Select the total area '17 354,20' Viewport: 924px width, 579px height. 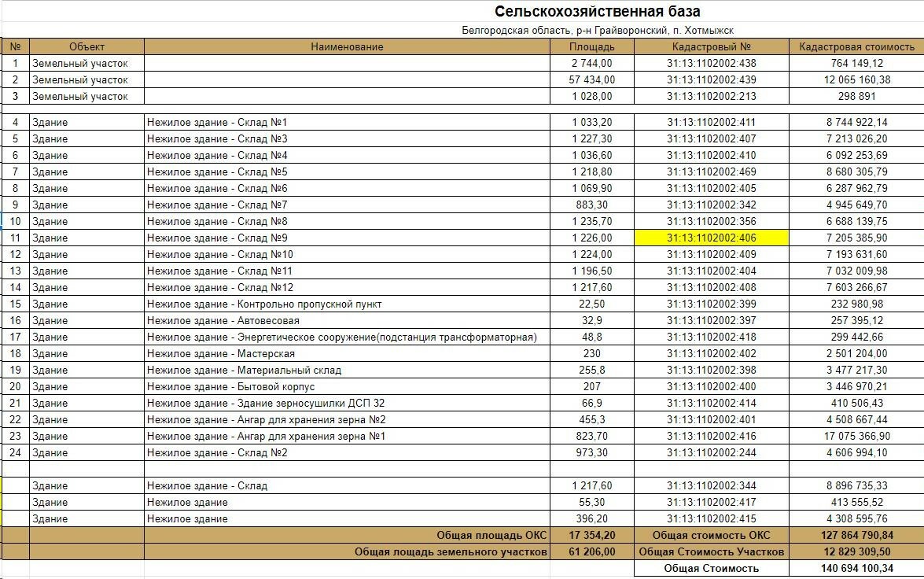[x=591, y=535]
